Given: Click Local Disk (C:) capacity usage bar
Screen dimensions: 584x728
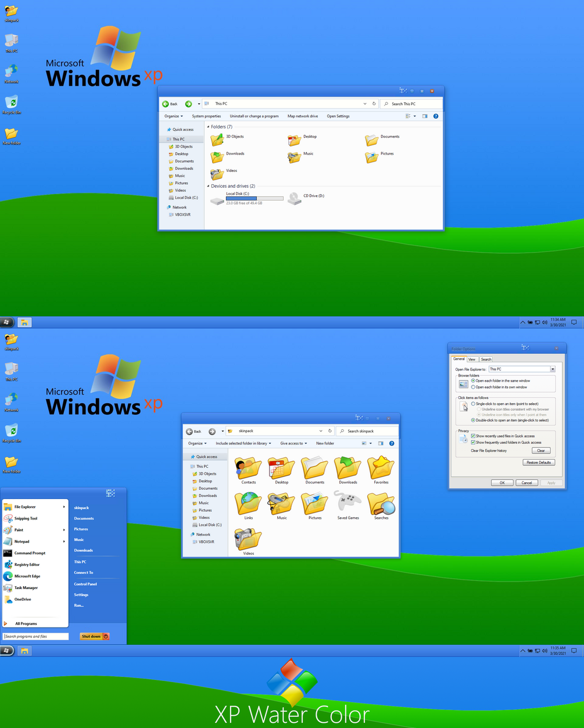Looking at the screenshot, I should point(255,199).
